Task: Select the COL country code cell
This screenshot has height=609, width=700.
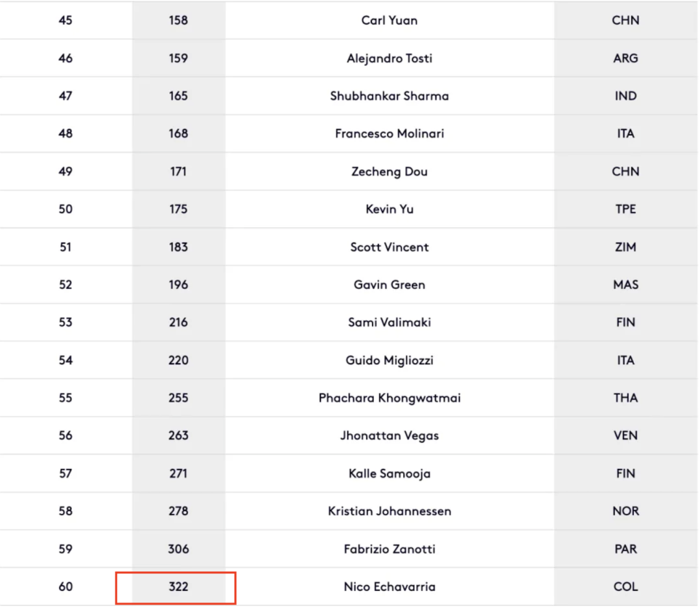Action: (625, 587)
